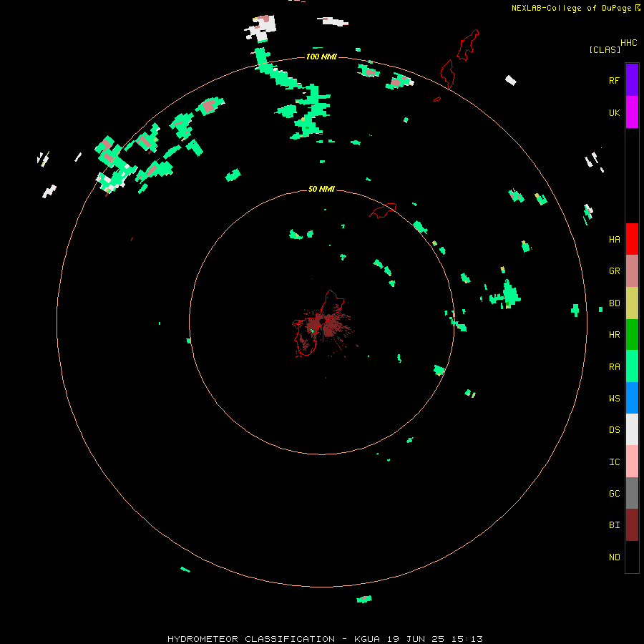Click the GC legend label

614,493
